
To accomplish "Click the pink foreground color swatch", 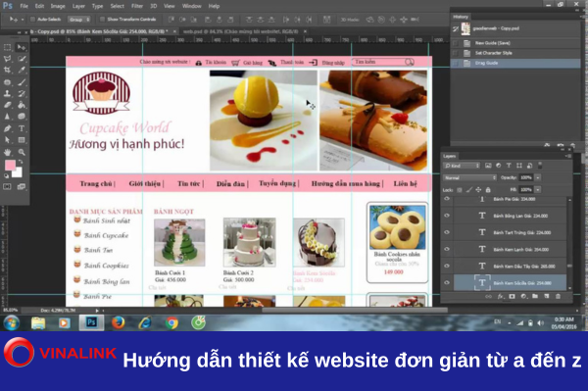I will pos(10,166).
